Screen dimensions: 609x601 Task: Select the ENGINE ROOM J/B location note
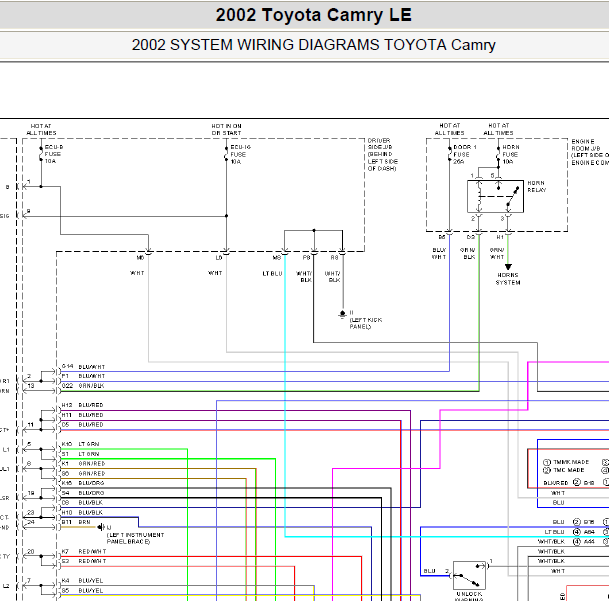[x=590, y=152]
